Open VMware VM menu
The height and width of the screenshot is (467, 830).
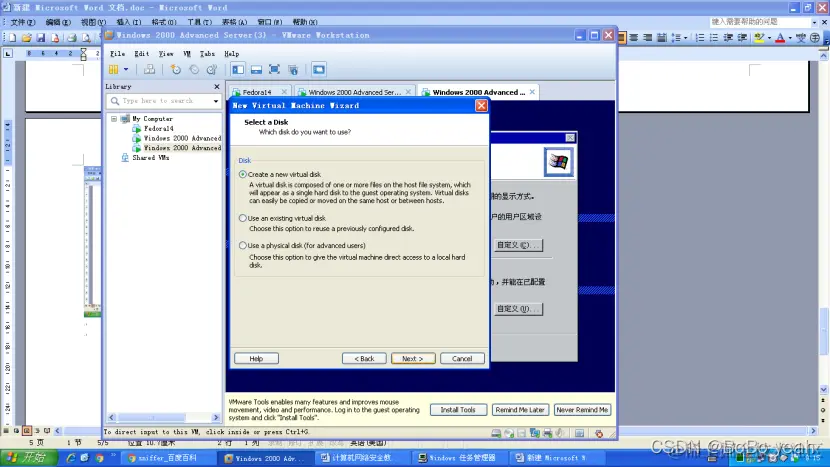click(187, 53)
